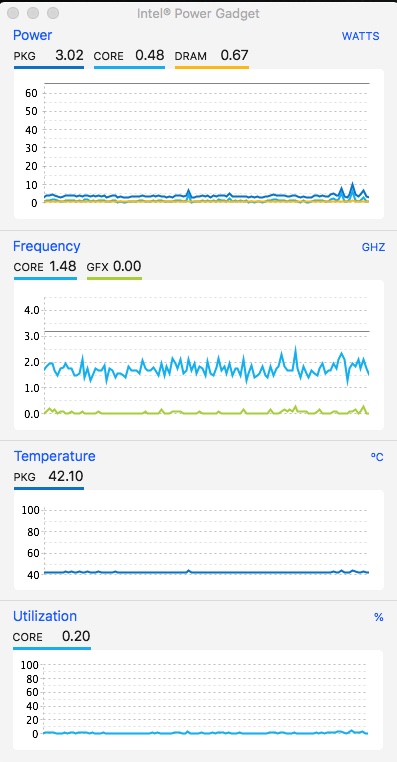This screenshot has width=397, height=762.
Task: Click the PKG power reading 3.02
Action: tap(69, 55)
